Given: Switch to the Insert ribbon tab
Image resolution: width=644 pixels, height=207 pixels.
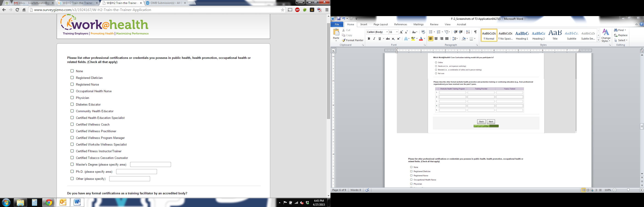Looking at the screenshot, I should pos(364,24).
